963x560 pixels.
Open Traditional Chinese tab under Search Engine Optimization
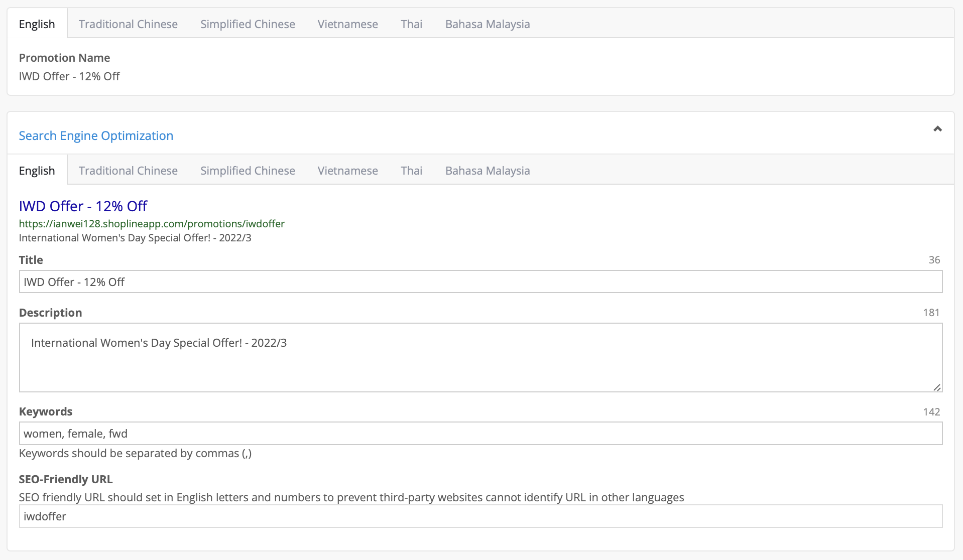click(128, 171)
